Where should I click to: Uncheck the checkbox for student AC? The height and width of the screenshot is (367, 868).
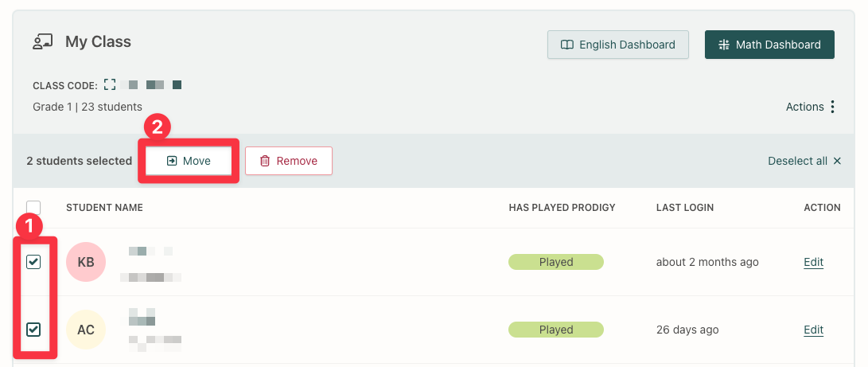tap(33, 330)
